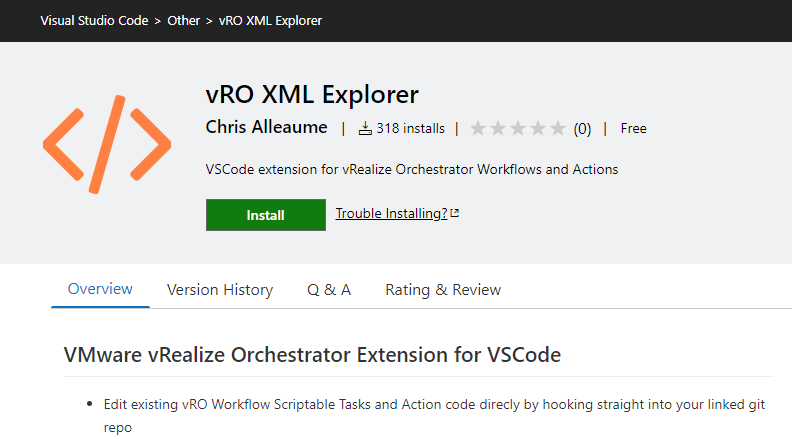Click vRO XML Explorer breadcrumb item
This screenshot has height=439, width=792.
pos(271,20)
